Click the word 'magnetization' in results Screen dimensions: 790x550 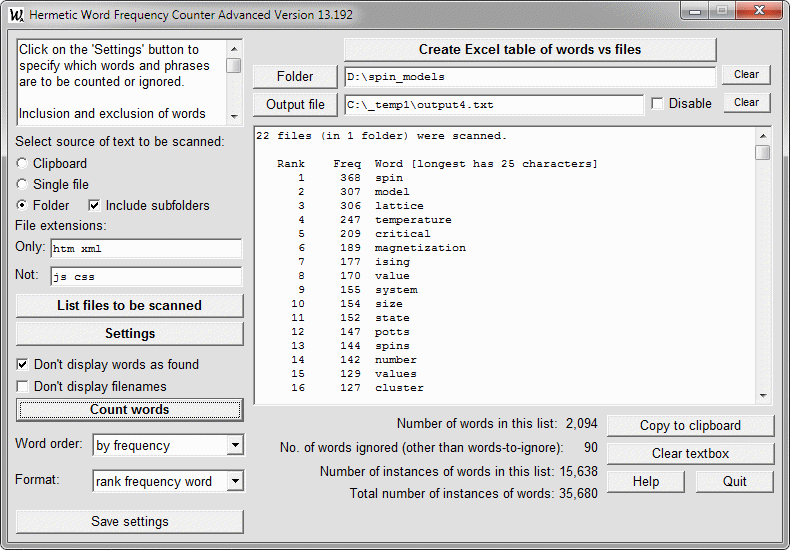click(420, 248)
